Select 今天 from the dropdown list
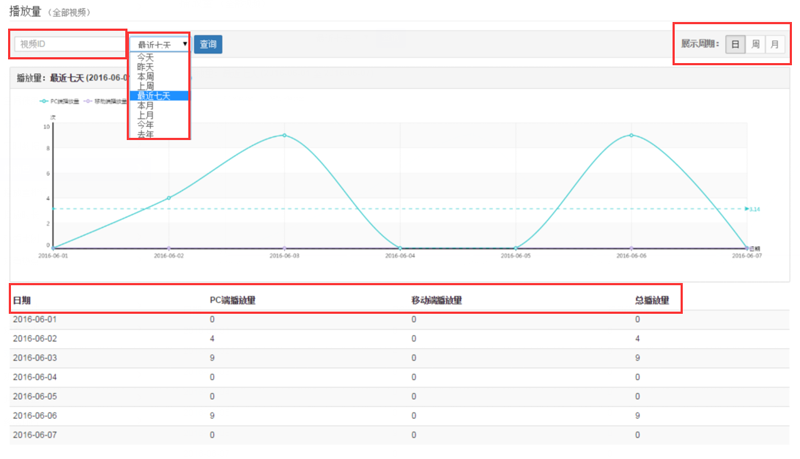This screenshot has height=459, width=800. pyautogui.click(x=146, y=58)
